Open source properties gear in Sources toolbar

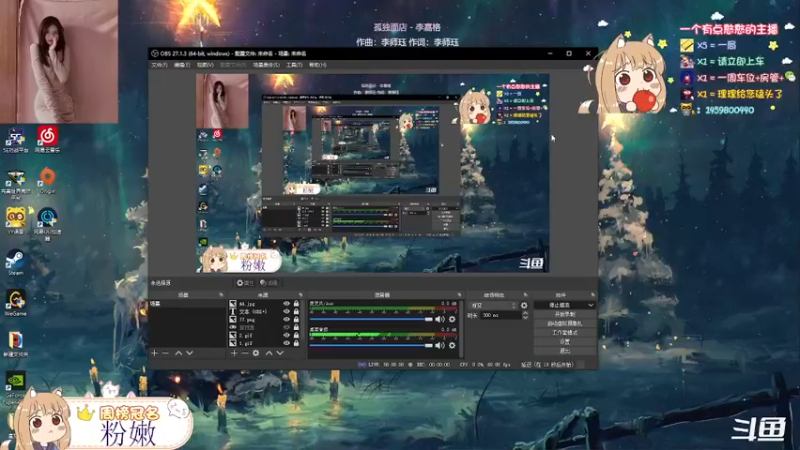pyautogui.click(x=256, y=353)
